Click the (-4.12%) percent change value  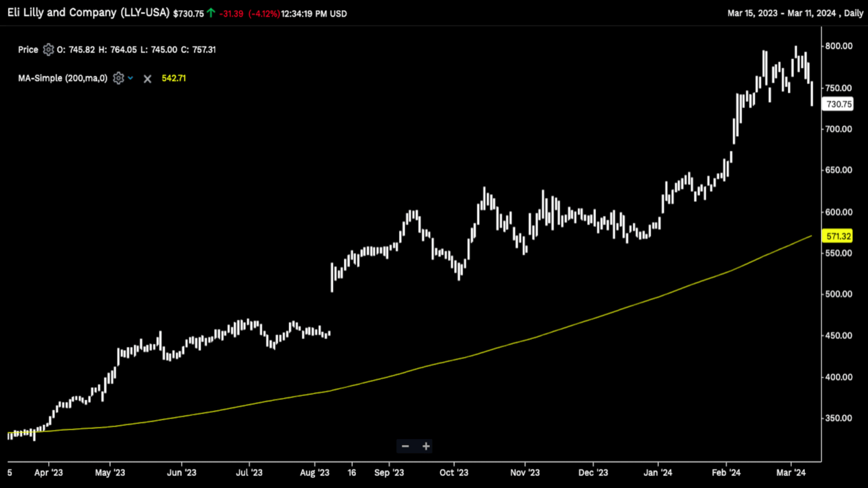coord(264,13)
